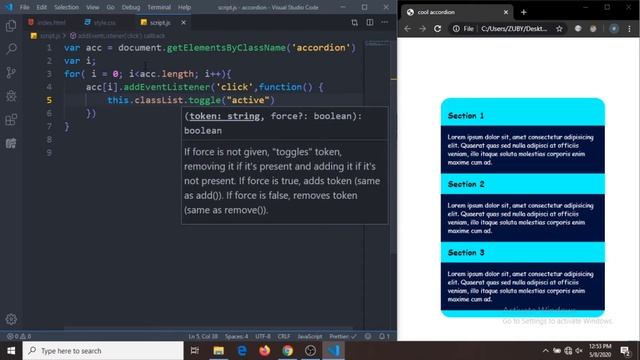Click the sixth activity bar icon below Extensions

tap(11, 143)
